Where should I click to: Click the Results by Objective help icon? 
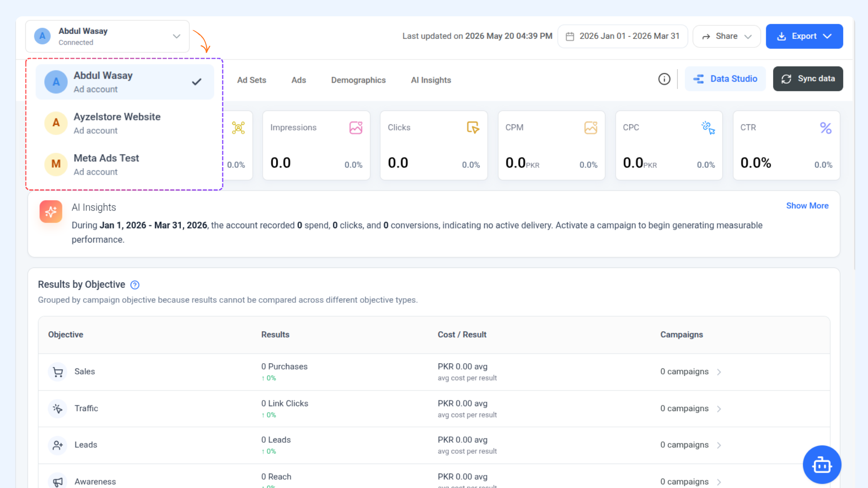click(x=135, y=285)
